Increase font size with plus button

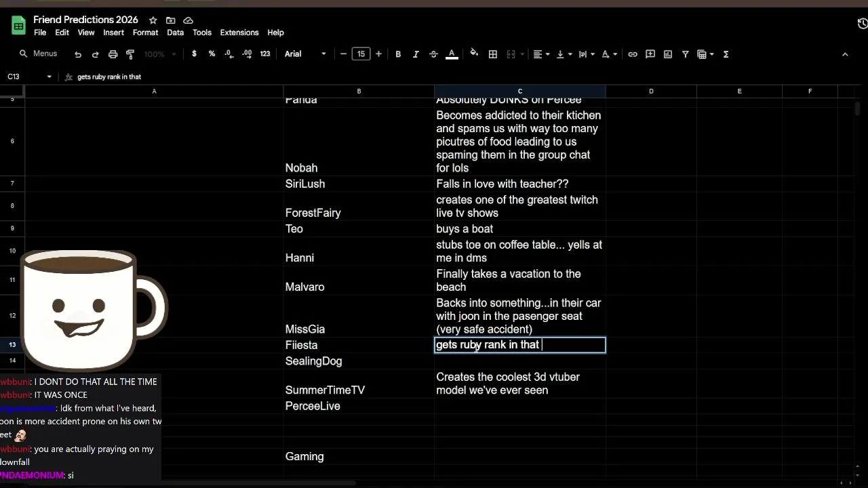(x=378, y=54)
